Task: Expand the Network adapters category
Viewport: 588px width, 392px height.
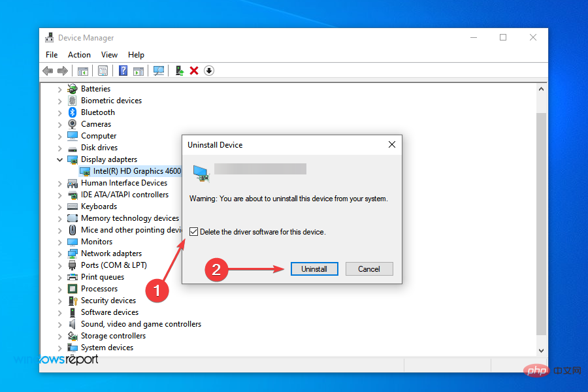Action: [x=59, y=253]
